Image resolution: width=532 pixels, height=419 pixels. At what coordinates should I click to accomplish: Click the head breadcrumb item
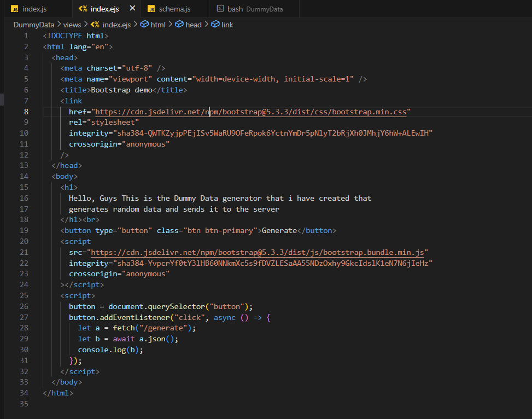click(194, 25)
